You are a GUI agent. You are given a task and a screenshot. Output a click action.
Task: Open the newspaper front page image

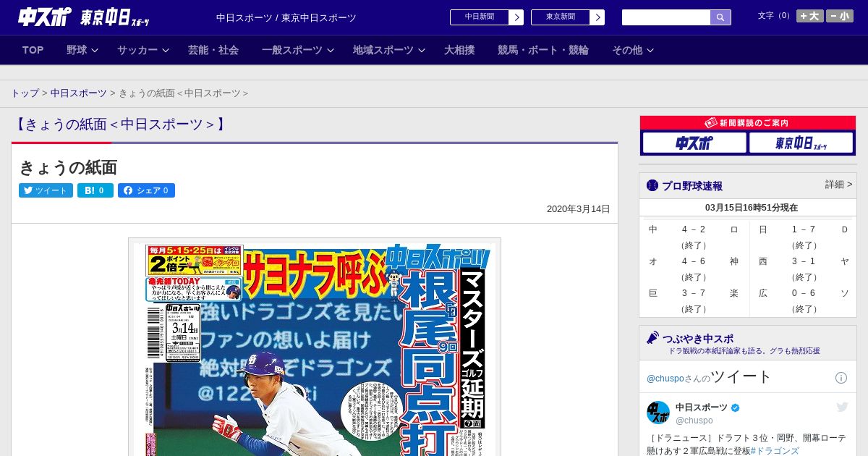(315, 347)
